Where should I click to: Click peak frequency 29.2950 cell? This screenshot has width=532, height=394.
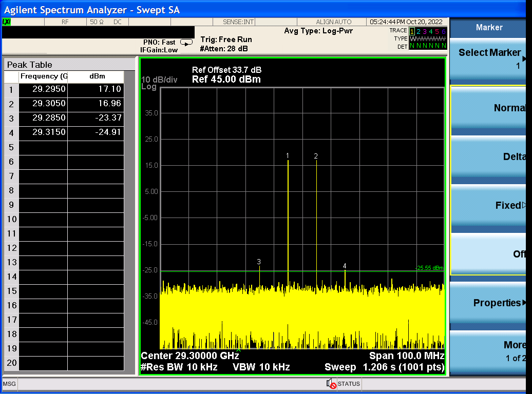44,89
